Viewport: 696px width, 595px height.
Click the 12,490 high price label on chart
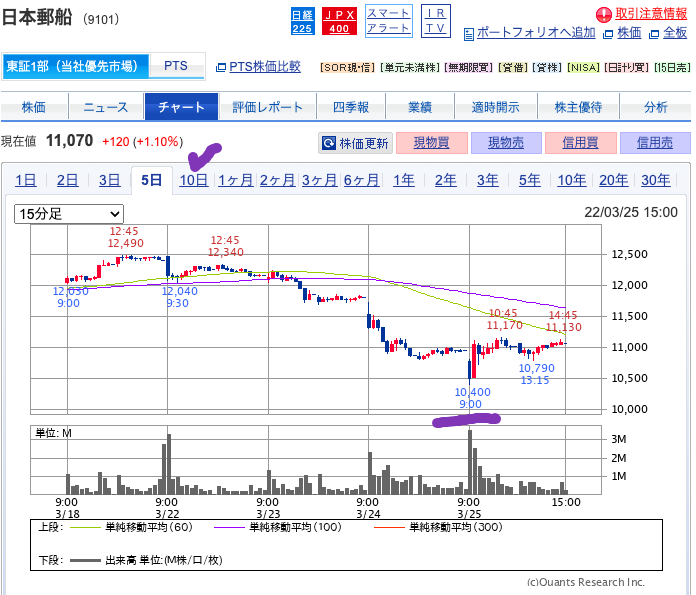[x=126, y=243]
